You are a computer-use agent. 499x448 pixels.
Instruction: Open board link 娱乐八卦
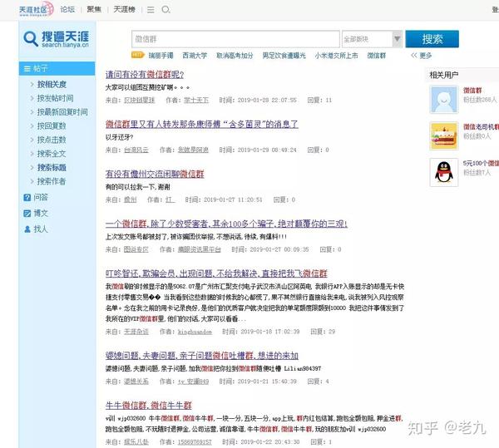coord(136,441)
